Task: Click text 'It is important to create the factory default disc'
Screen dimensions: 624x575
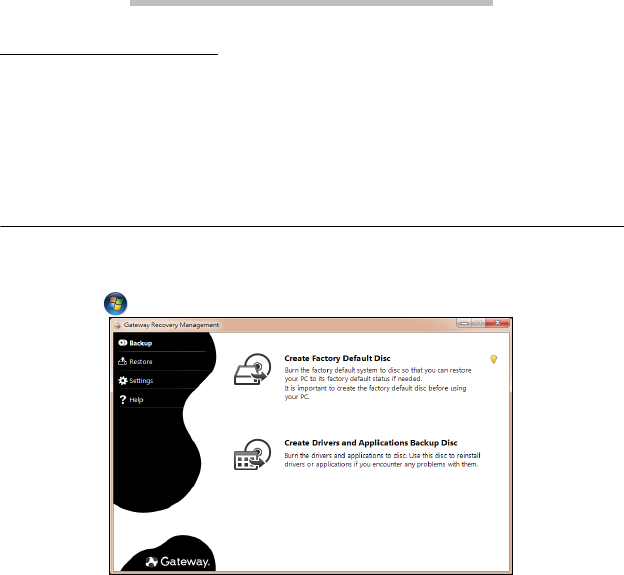Action: (355, 388)
